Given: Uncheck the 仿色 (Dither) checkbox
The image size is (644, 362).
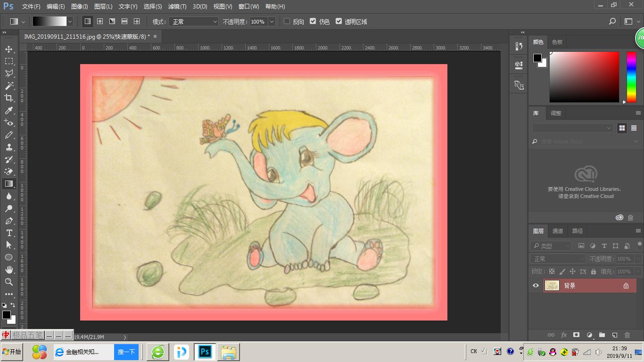Looking at the screenshot, I should click(x=313, y=21).
